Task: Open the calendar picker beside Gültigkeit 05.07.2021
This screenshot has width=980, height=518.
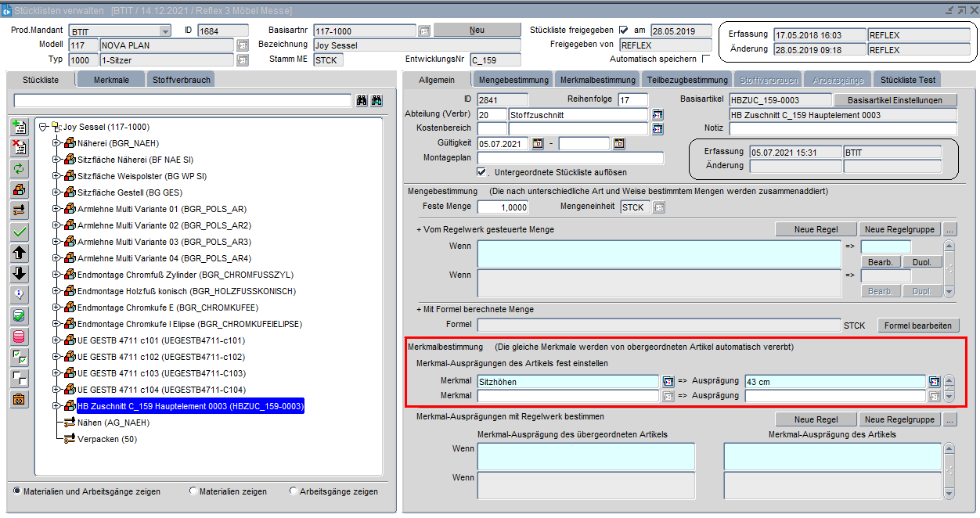Action: (538, 144)
